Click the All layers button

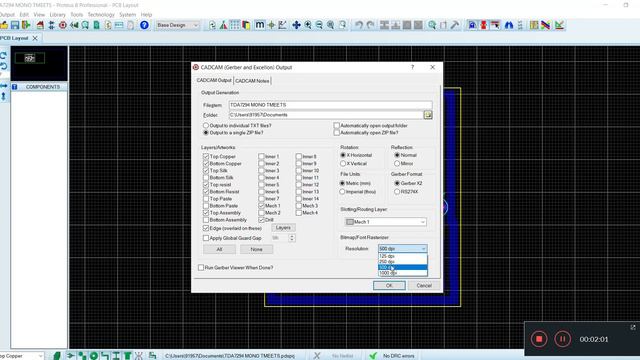[219, 249]
